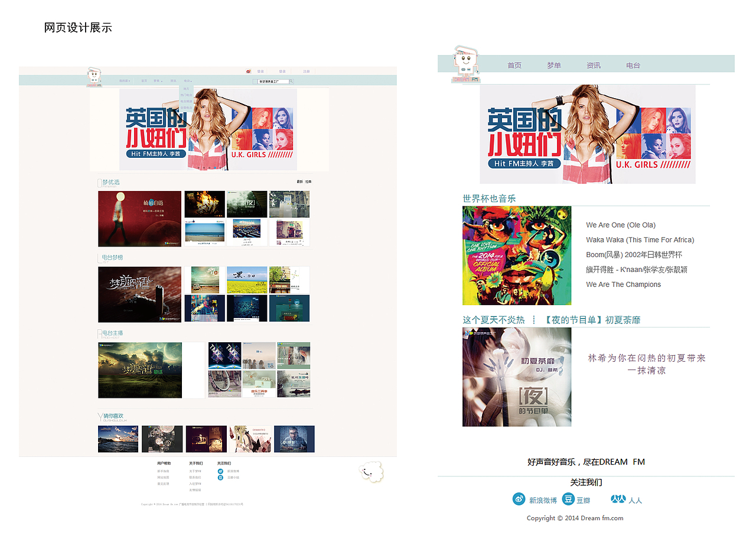Open the yellow rapeseed field thumbnail
756x535 pixels.
tap(247, 279)
